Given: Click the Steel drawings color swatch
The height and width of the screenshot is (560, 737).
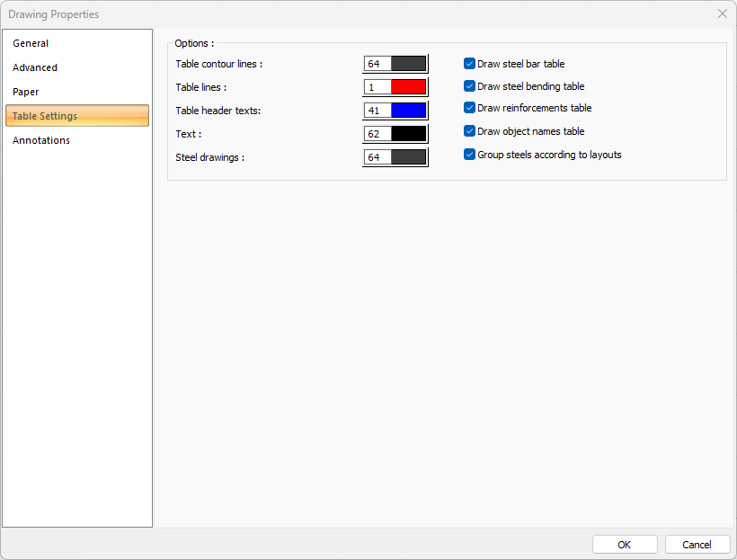Looking at the screenshot, I should [x=408, y=157].
